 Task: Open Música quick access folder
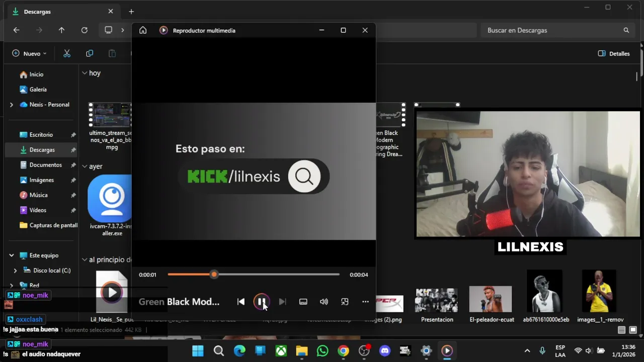(38, 195)
